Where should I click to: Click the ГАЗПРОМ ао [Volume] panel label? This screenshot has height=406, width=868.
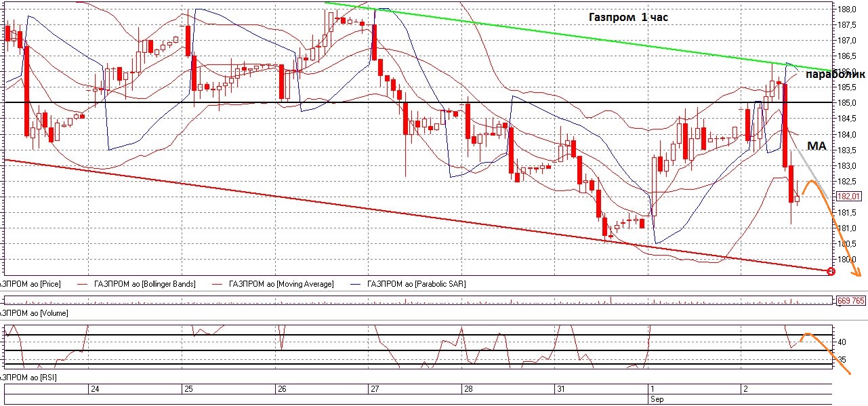pyautogui.click(x=34, y=313)
